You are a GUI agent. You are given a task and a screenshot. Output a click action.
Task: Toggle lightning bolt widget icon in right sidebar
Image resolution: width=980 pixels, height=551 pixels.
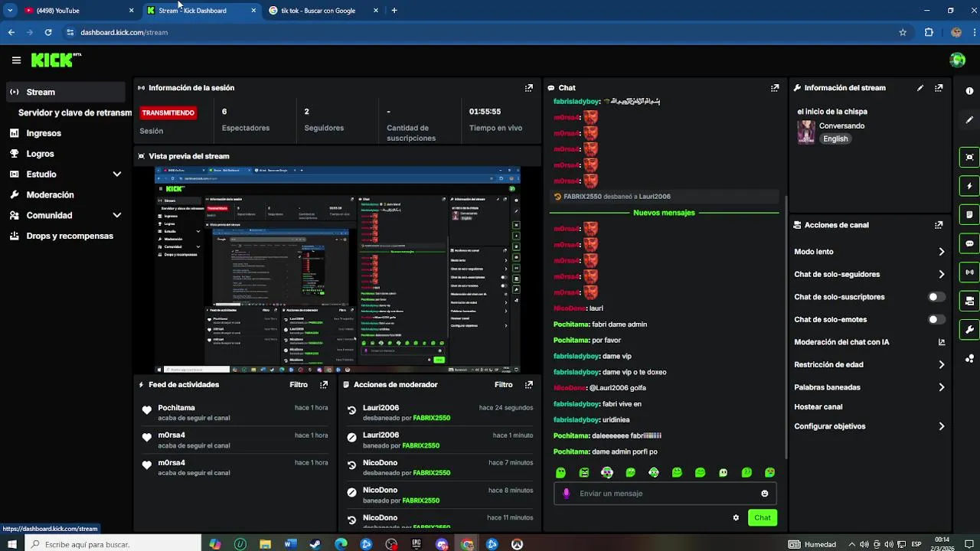(969, 186)
